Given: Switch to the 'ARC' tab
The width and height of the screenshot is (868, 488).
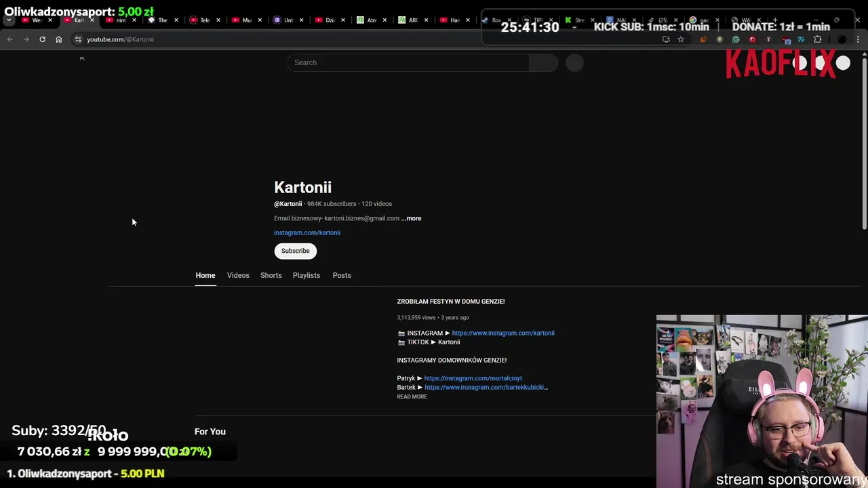Looking at the screenshot, I should (412, 20).
